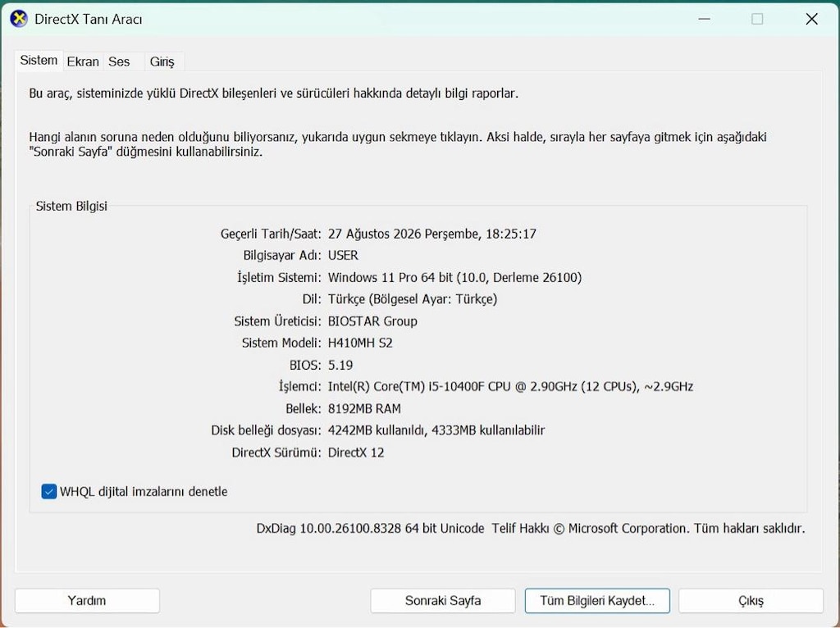Click the BIOSTAR Group manufacturer value
Image resolution: width=840 pixels, height=628 pixels.
(x=372, y=321)
